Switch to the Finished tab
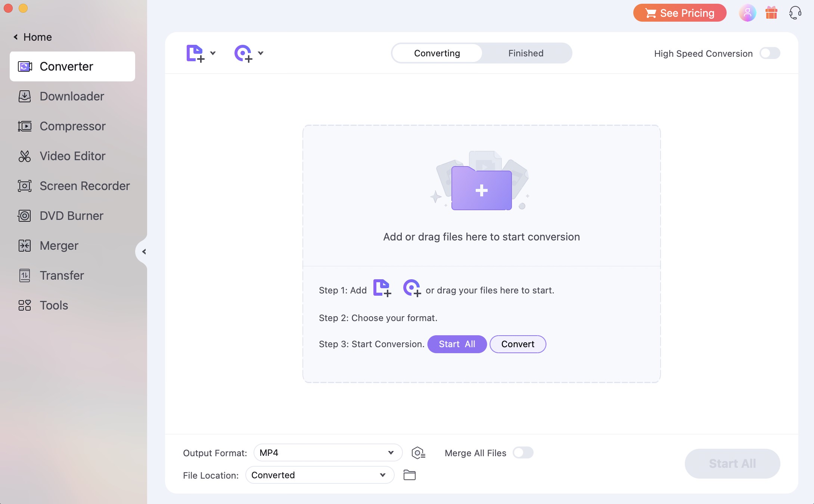 (526, 53)
